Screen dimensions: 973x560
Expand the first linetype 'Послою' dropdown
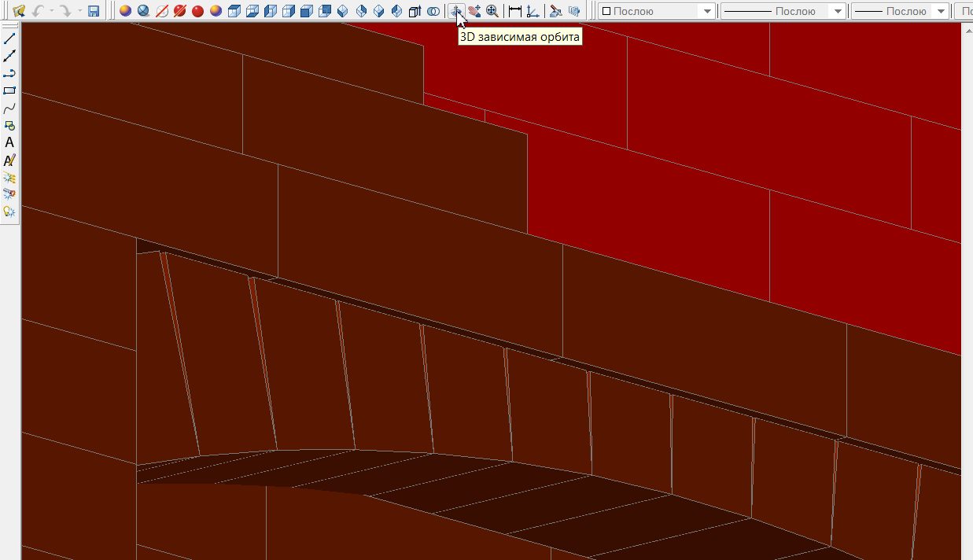coord(837,12)
